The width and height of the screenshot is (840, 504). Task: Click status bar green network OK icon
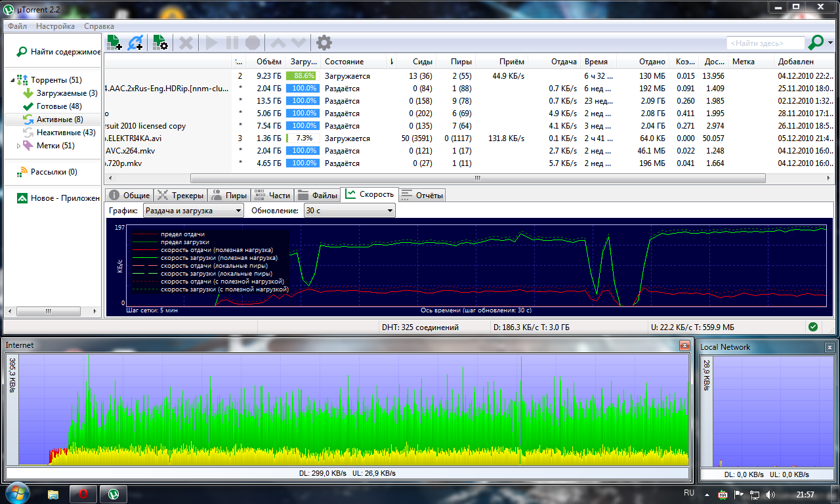point(813,327)
